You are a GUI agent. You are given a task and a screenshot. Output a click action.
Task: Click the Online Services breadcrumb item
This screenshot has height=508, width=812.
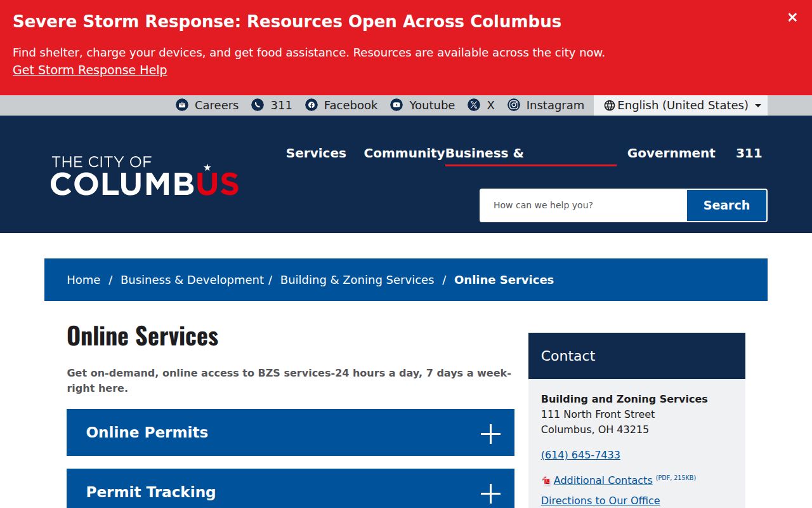504,280
